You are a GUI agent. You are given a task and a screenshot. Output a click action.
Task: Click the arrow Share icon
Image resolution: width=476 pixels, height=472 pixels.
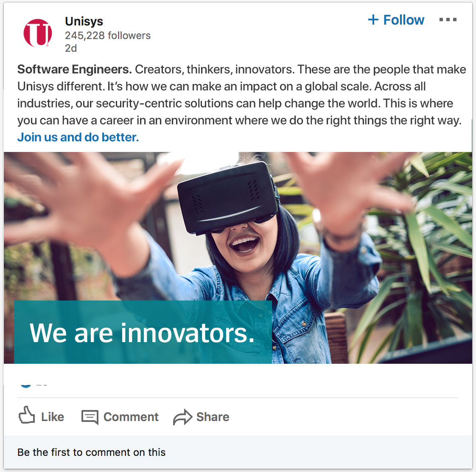[182, 417]
